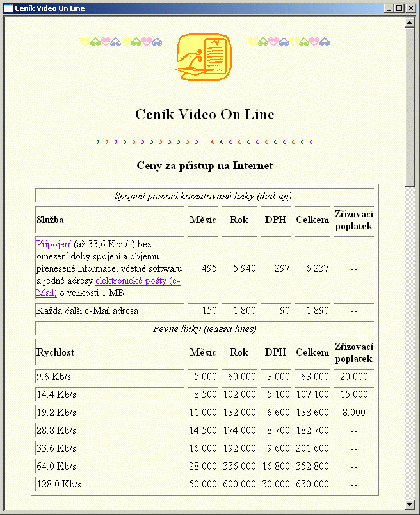Maximize the Ceník Video On Line window
420x515 pixels.
(400, 8)
